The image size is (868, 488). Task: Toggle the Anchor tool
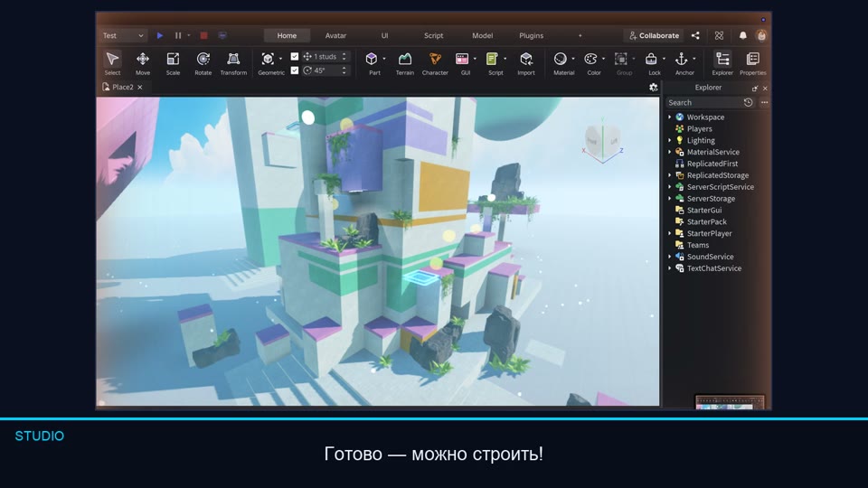(x=682, y=59)
